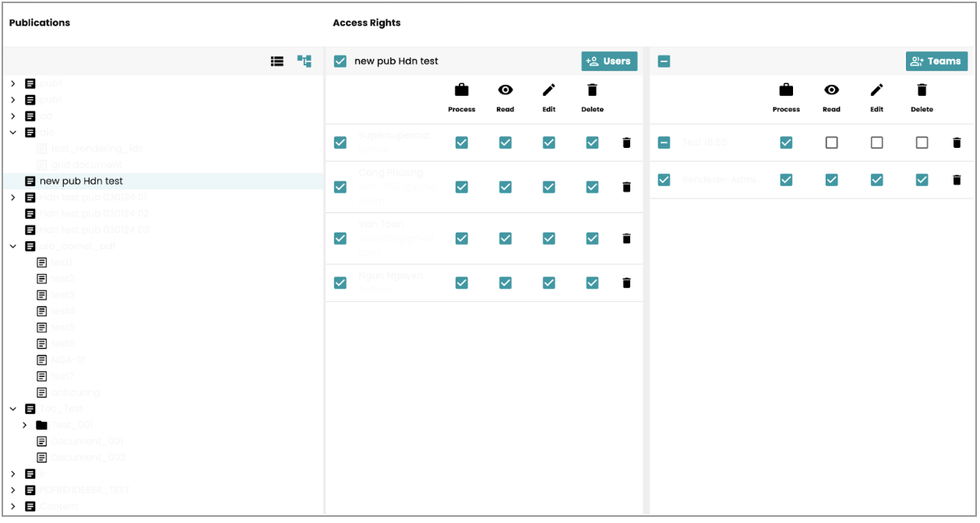980x523 pixels.
Task: Enable Read permission for Test 16.55 team
Action: [x=831, y=142]
